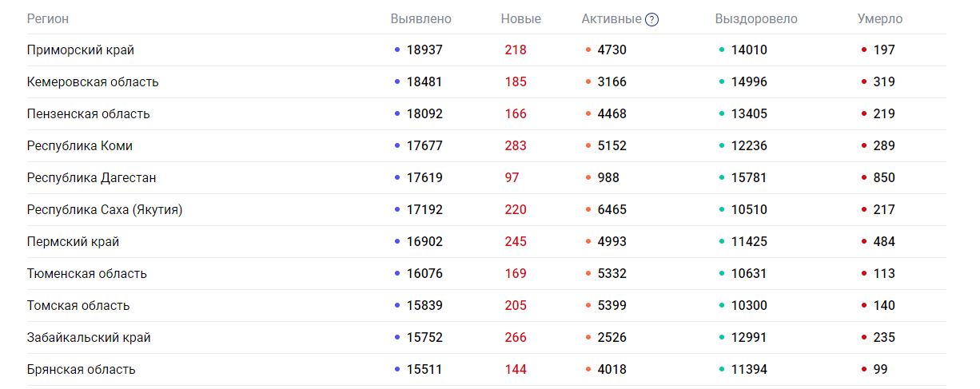Click new cases value 283 for Коми
The width and height of the screenshot is (980, 389).
[x=516, y=146]
